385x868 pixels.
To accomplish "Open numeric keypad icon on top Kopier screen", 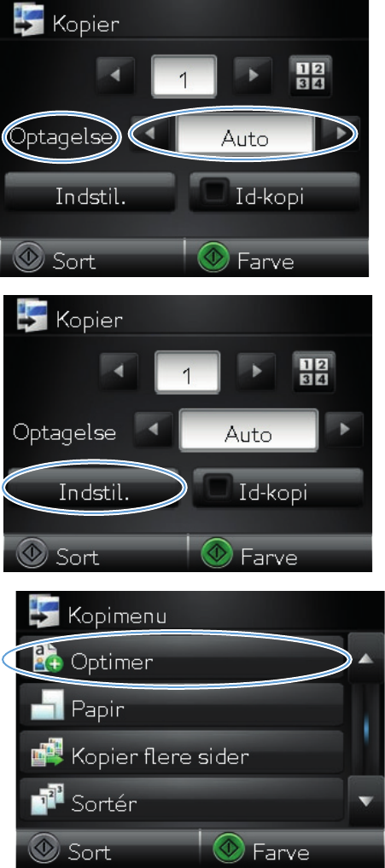I will pos(310,76).
